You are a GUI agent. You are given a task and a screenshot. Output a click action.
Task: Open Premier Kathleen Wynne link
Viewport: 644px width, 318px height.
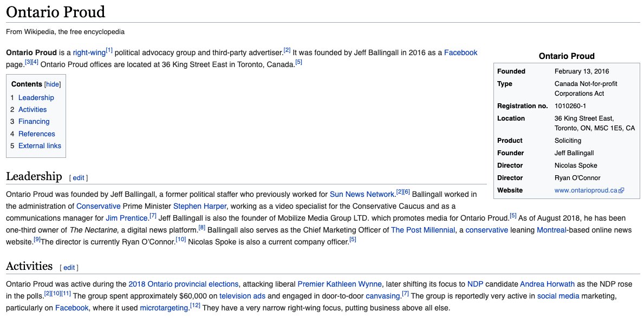340,284
